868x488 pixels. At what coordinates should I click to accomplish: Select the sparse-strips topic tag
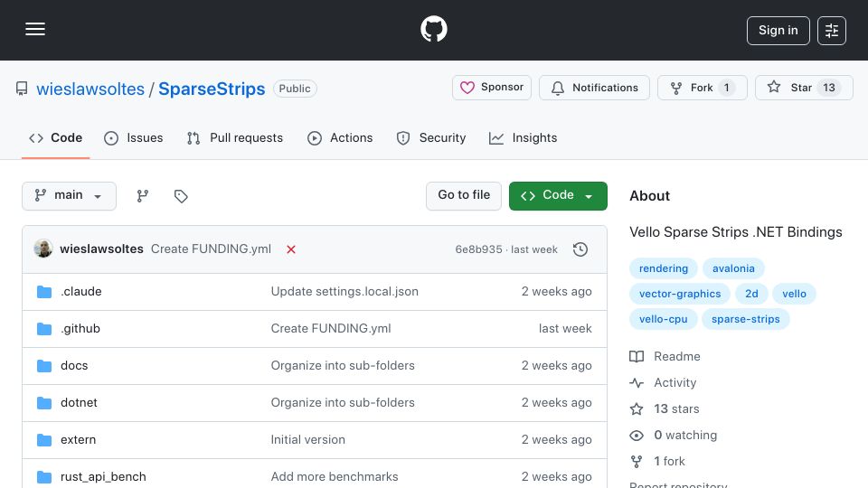(745, 319)
